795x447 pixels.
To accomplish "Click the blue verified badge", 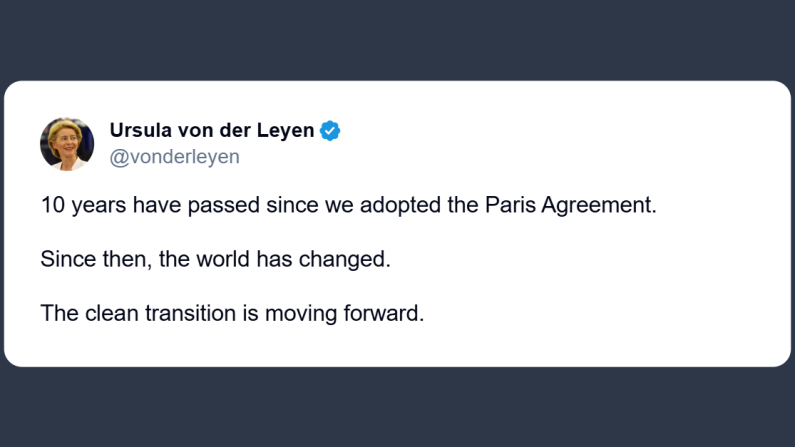I will coord(330,131).
